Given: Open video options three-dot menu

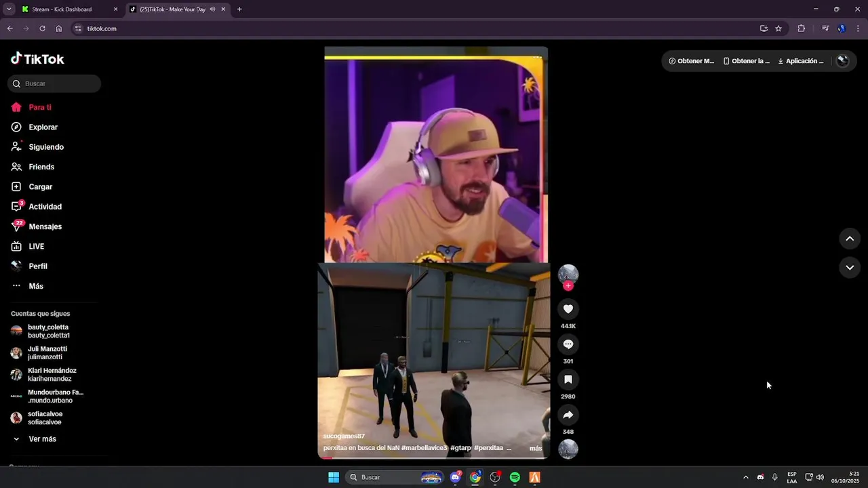Looking at the screenshot, I should tap(538, 57).
